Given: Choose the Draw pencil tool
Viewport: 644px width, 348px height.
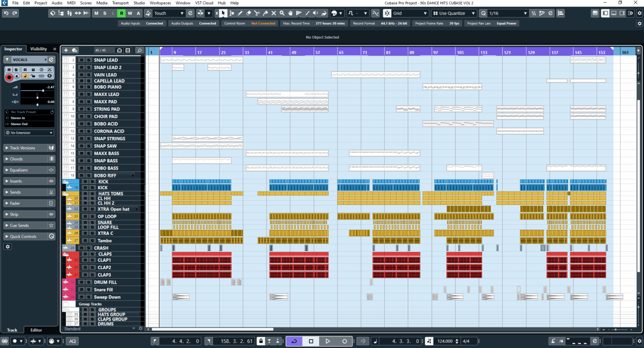Looking at the screenshot, I should pyautogui.click(x=240, y=13).
